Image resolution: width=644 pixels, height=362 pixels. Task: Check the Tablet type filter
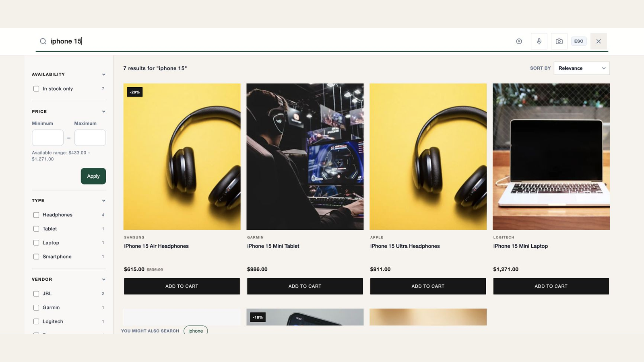click(36, 229)
